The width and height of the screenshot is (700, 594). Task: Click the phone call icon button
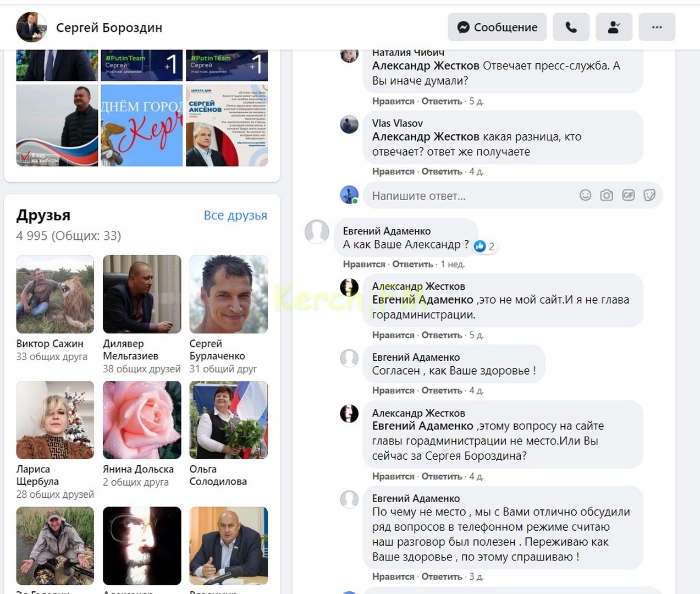click(571, 27)
